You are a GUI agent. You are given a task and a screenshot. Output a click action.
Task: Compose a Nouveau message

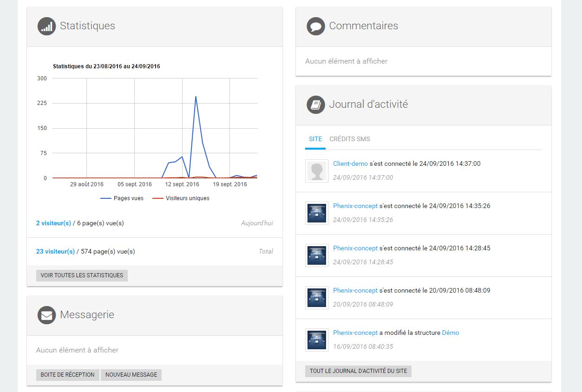[x=131, y=375]
